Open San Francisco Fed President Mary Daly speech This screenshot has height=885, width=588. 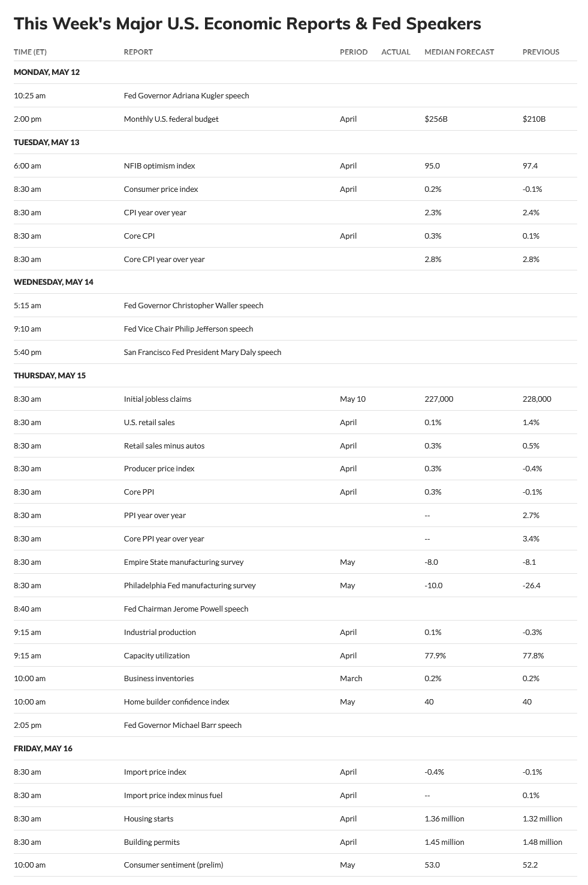(203, 352)
